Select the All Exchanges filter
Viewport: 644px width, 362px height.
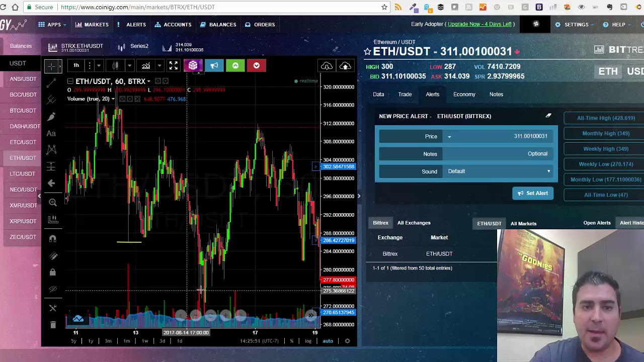pos(414,223)
